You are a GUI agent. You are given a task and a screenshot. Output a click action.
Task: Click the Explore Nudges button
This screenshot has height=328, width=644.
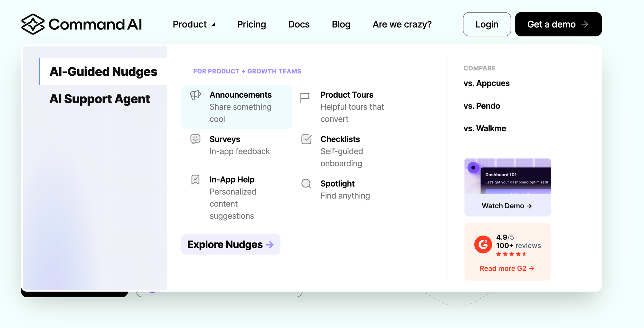click(x=231, y=245)
